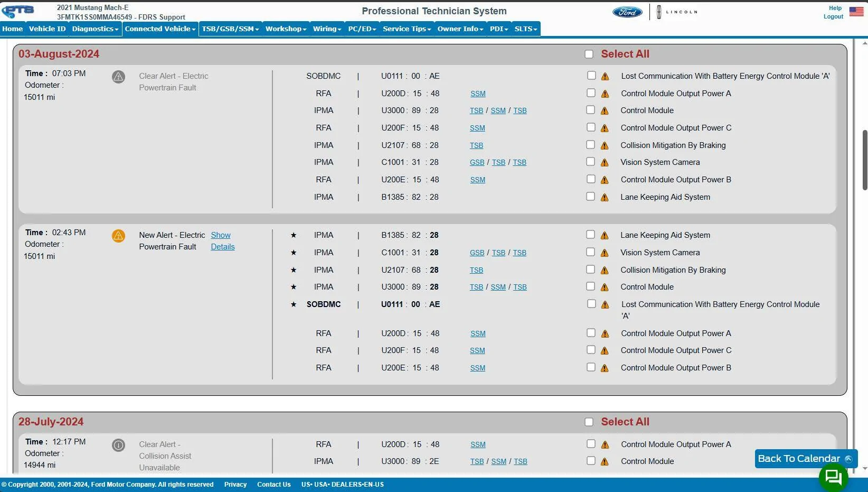Tick checkbox for Control Module Output Power B at 02:43 PM
The height and width of the screenshot is (492, 868).
591,367
